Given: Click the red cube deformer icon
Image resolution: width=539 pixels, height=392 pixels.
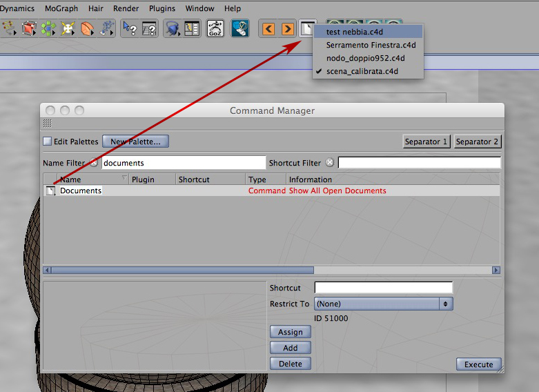Looking at the screenshot, I should (29, 28).
